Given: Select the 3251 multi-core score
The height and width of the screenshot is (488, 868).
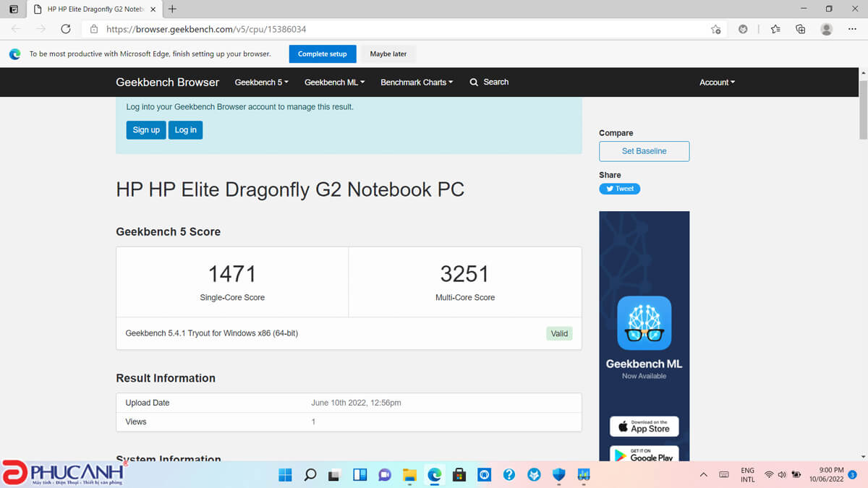Looking at the screenshot, I should [x=465, y=274].
